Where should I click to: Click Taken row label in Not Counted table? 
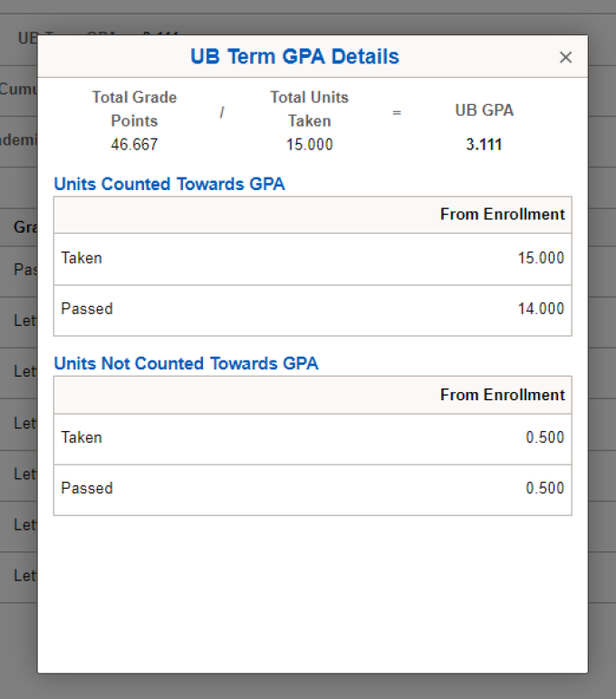click(x=82, y=437)
